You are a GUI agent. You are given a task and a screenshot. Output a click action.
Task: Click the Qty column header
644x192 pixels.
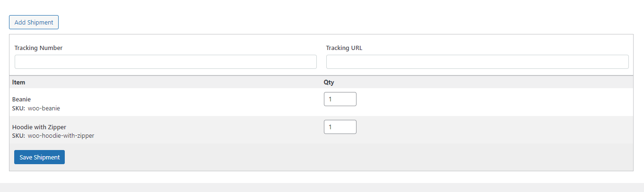click(329, 82)
